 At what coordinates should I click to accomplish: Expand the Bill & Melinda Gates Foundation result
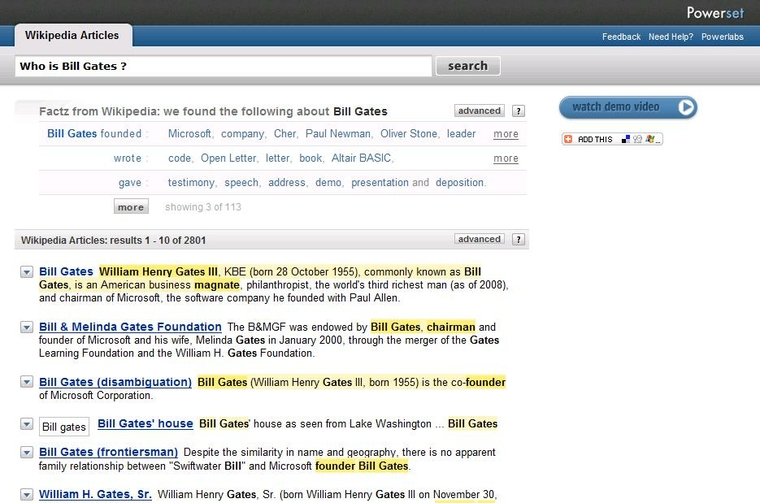pos(27,327)
